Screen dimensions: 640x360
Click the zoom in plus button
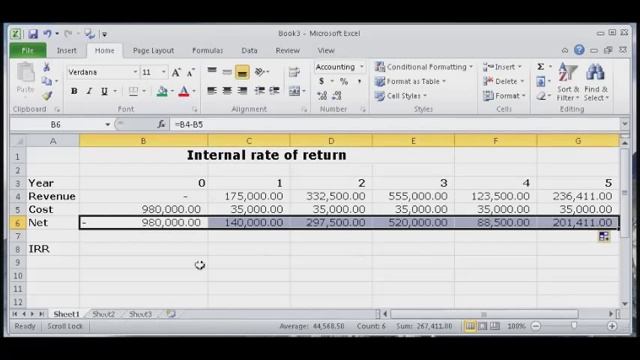tap(612, 326)
